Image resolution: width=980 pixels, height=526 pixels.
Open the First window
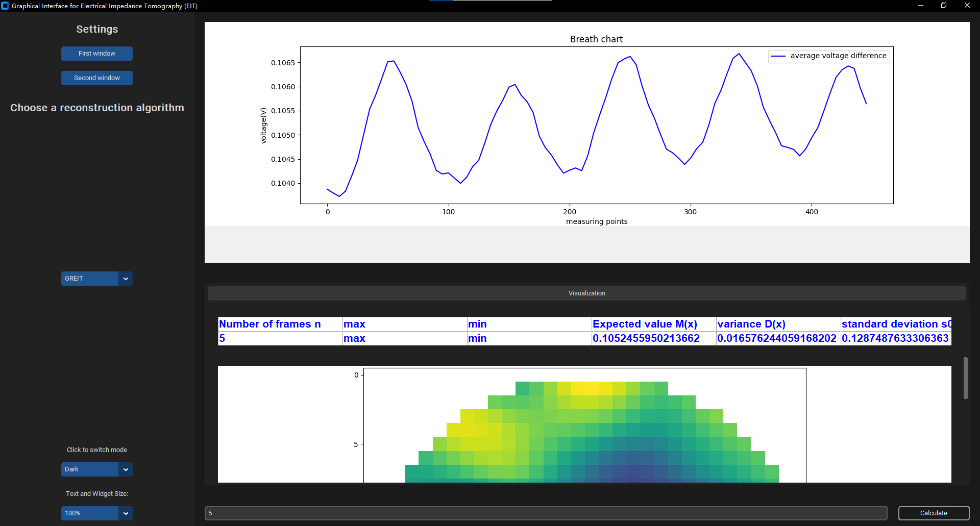point(96,53)
